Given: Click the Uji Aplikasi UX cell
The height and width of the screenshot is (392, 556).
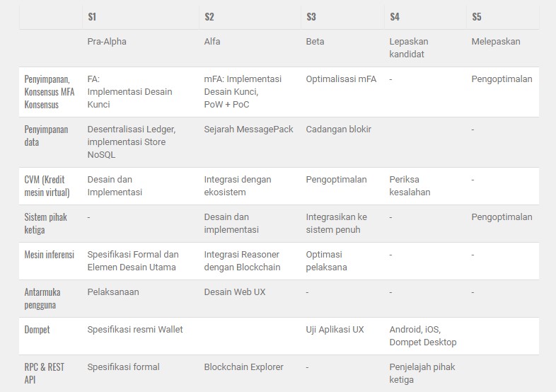Looking at the screenshot, I should click(x=335, y=330).
